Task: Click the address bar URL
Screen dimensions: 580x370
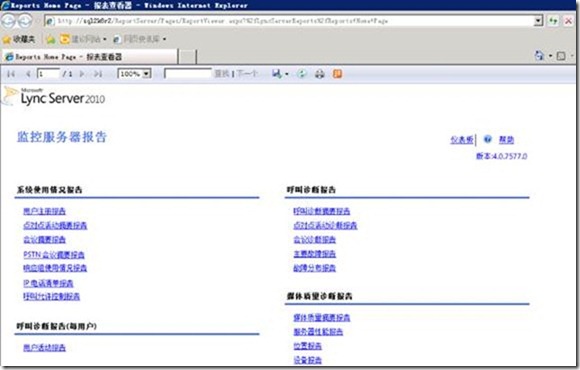Action: click(223, 21)
